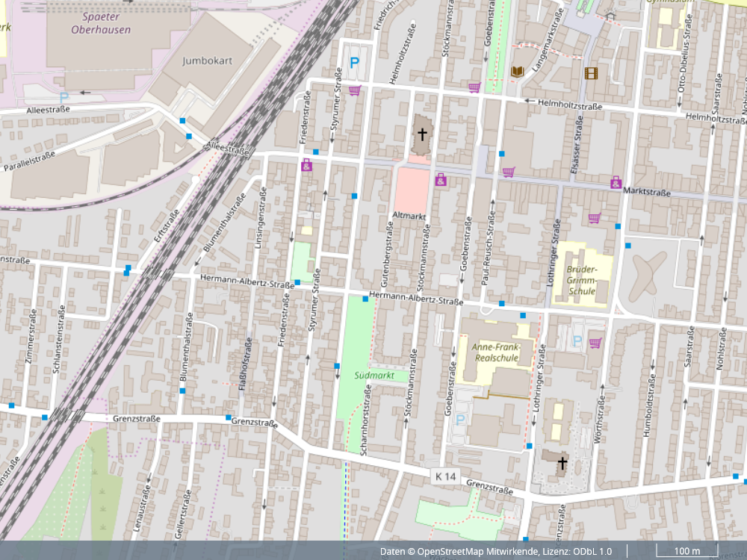Click the shop bag icon next to Altmarkt square

441,179
